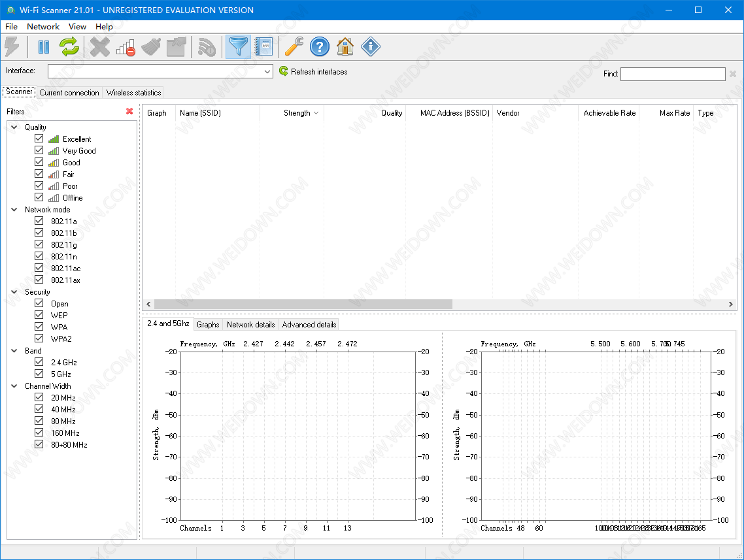
Task: Clear the Find field with gray X
Action: click(733, 73)
